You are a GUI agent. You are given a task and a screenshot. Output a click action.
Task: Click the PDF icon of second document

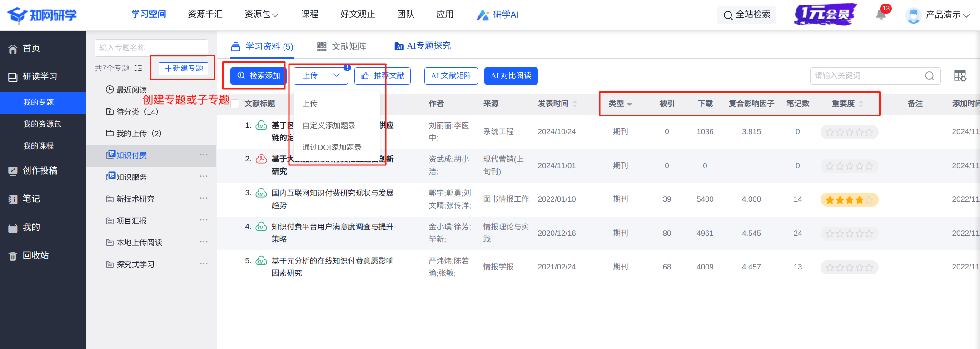[x=261, y=159]
